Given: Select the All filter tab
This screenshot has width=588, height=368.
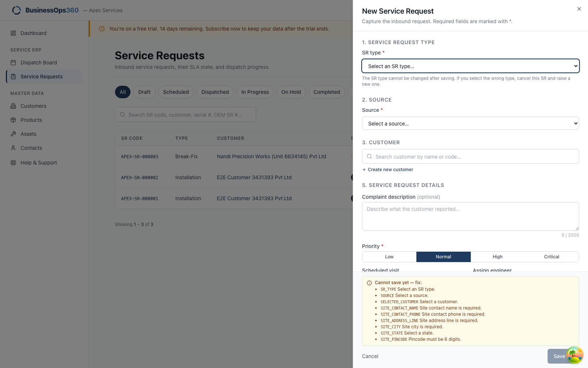Looking at the screenshot, I should pyautogui.click(x=123, y=92).
